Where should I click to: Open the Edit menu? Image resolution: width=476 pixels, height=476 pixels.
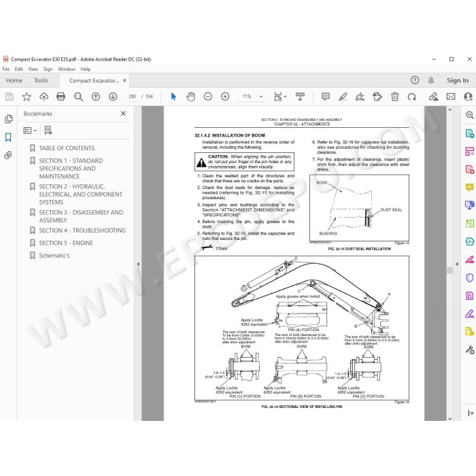[x=19, y=69]
